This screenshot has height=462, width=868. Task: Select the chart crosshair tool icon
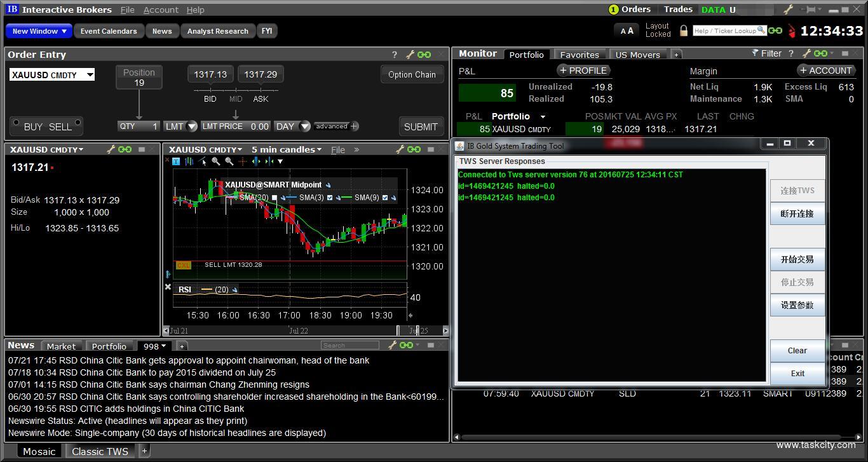click(x=242, y=161)
